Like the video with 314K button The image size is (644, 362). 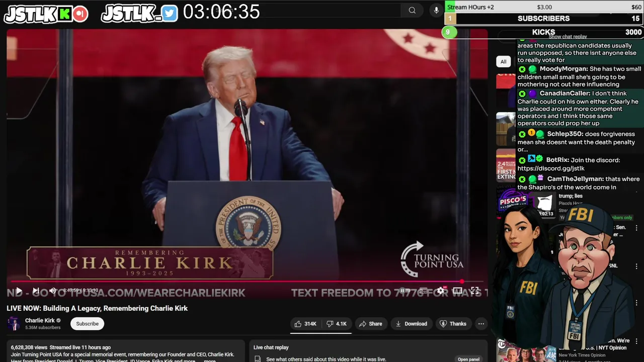coord(305,324)
